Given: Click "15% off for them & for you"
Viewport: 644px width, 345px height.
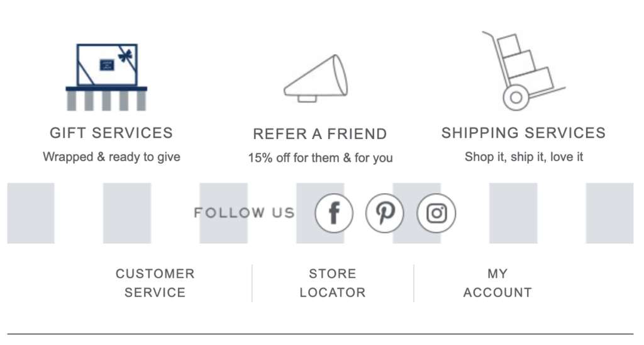Looking at the screenshot, I should coord(320,158).
